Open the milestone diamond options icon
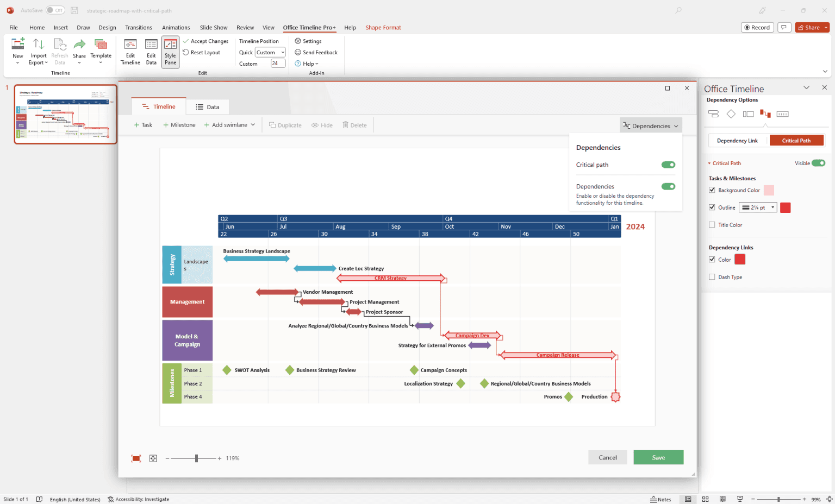 pyautogui.click(x=731, y=114)
